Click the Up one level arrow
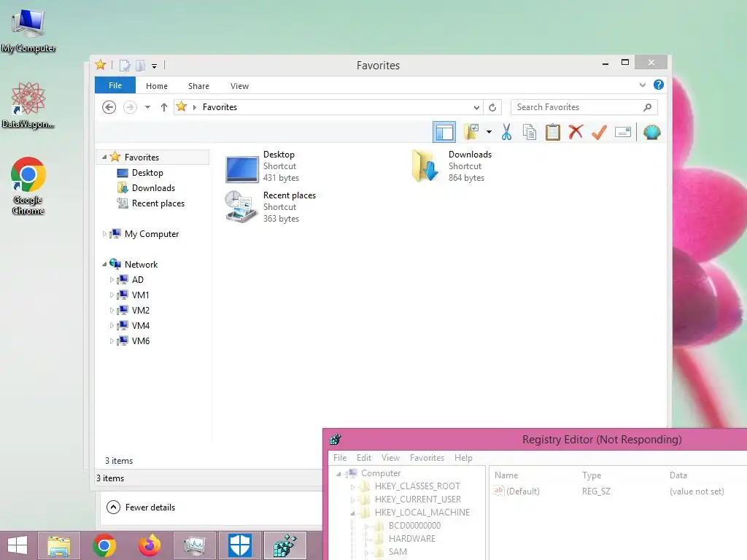Screen dimensions: 747x560 coord(164,107)
